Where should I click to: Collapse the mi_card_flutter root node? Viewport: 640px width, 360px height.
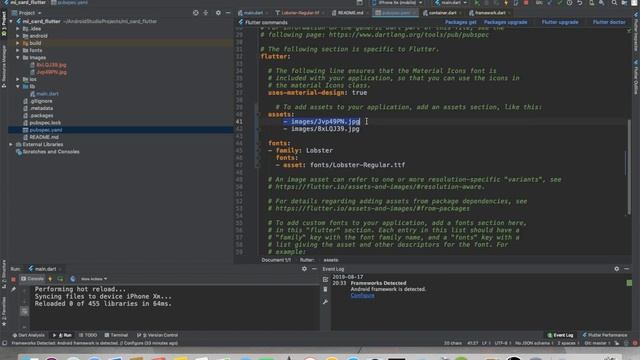pos(11,22)
